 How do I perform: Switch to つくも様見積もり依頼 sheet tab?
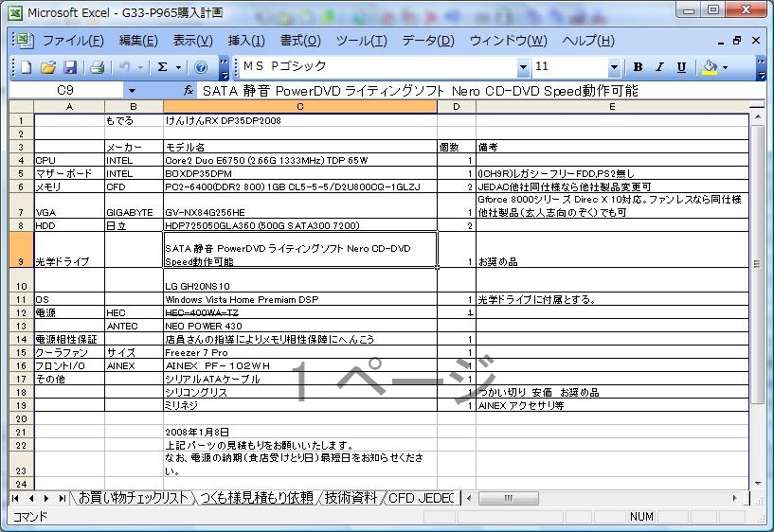click(257, 498)
